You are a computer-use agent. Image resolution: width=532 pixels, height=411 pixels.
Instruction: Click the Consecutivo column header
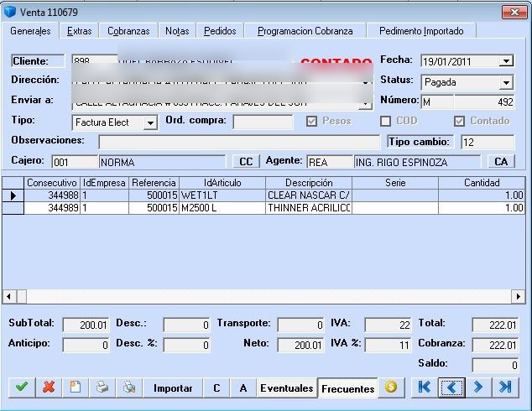point(52,183)
